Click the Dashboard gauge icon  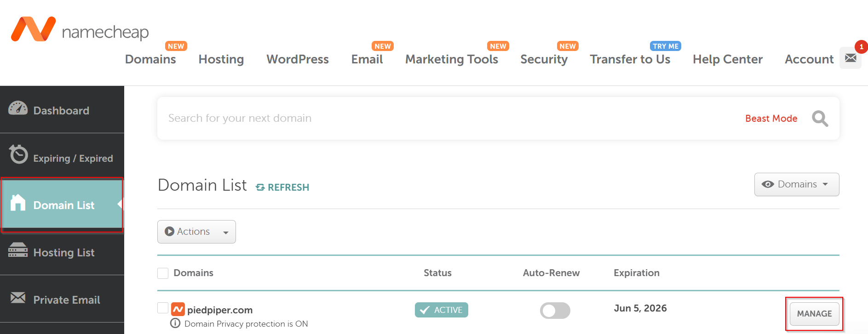pyautogui.click(x=18, y=109)
